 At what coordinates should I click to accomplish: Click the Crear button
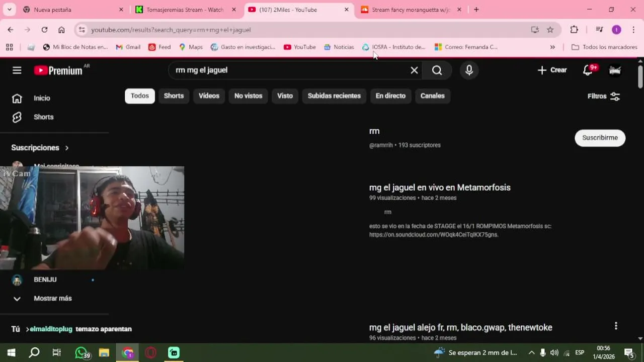[552, 70]
